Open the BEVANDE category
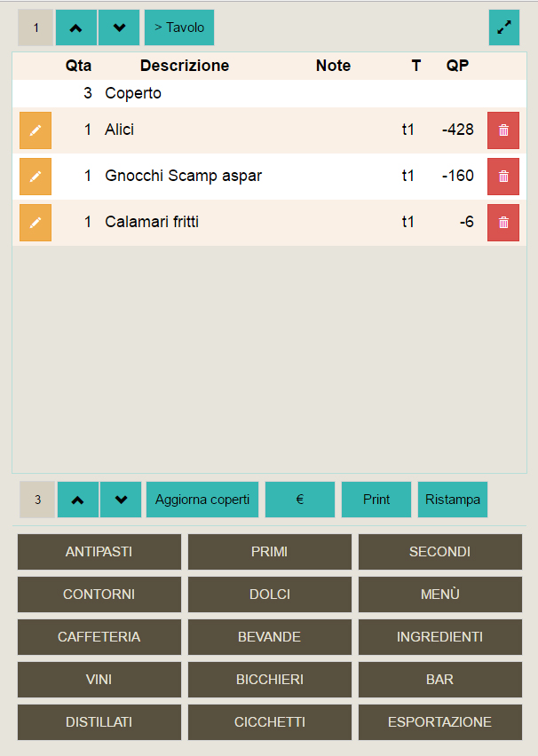This screenshot has height=756, width=538. point(270,637)
